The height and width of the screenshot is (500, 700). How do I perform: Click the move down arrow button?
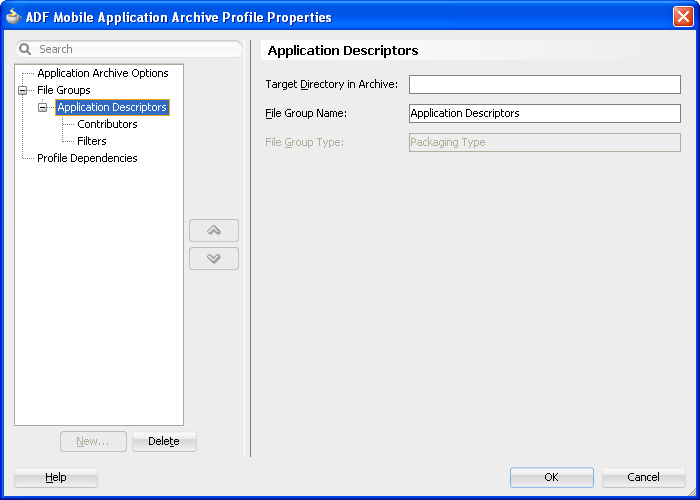[214, 258]
